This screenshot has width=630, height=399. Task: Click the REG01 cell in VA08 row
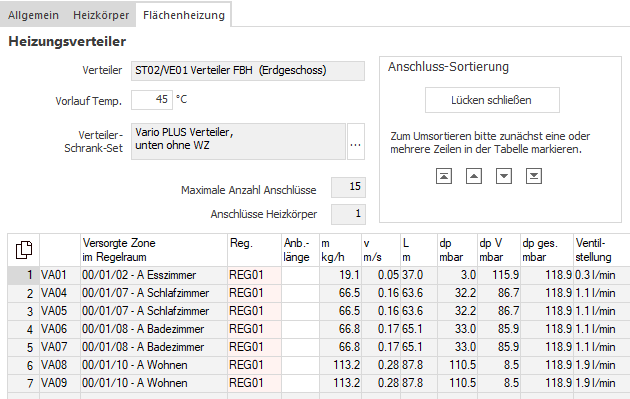coord(254,365)
